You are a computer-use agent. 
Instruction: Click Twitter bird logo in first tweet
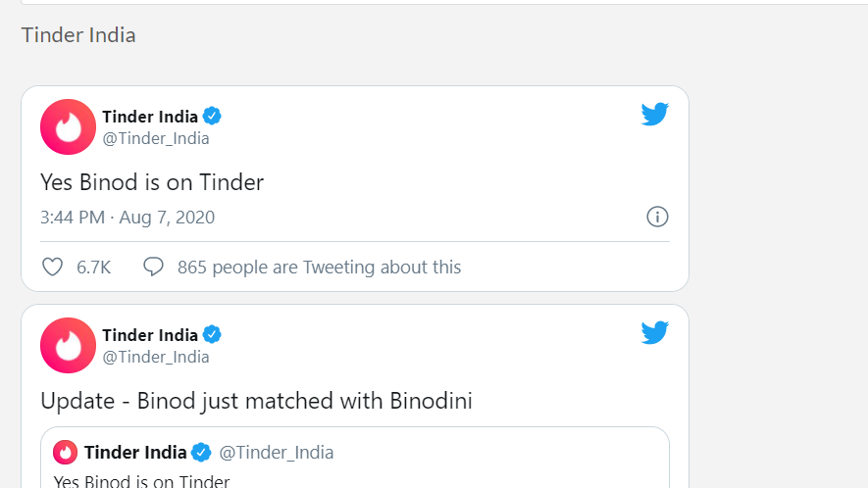click(x=655, y=115)
